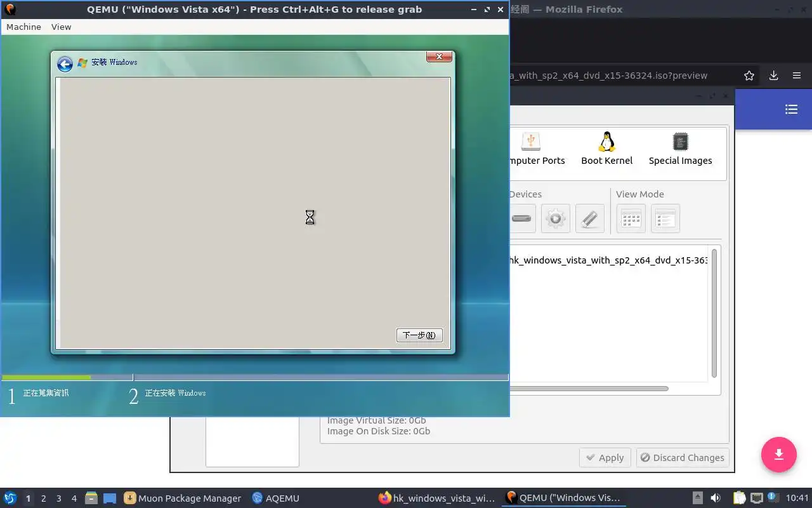
Task: Click the Firefox URL bar with iso?preview
Action: tap(622, 76)
